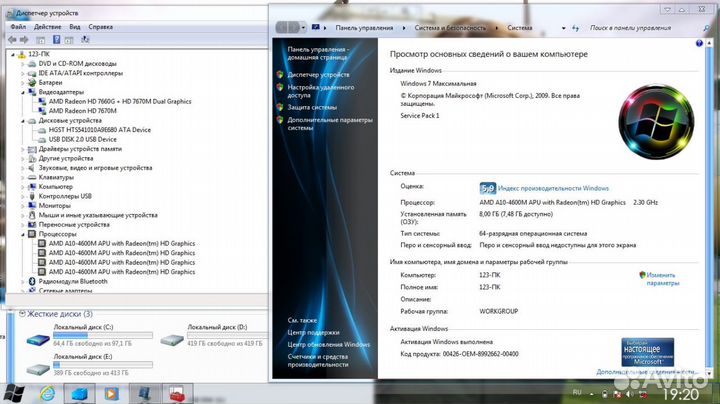Click the scan for hardware changes toolbar icon
The height and width of the screenshot is (404, 720).
point(85,39)
